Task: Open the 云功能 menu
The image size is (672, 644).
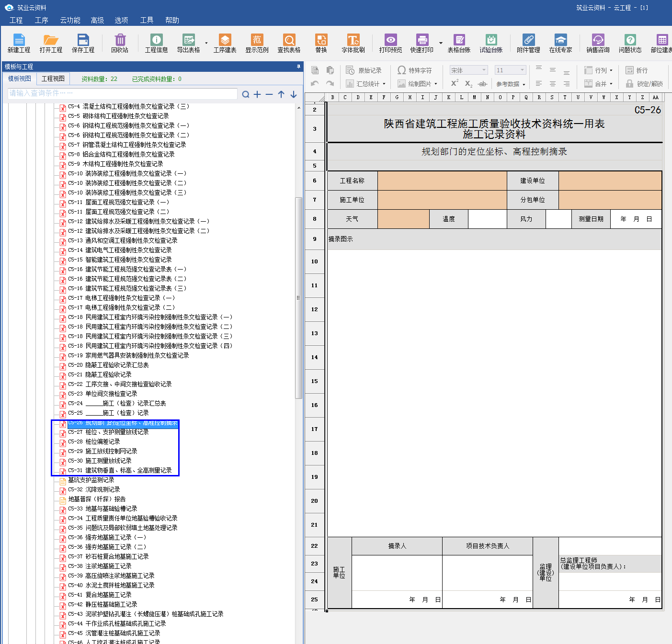Action: point(70,20)
